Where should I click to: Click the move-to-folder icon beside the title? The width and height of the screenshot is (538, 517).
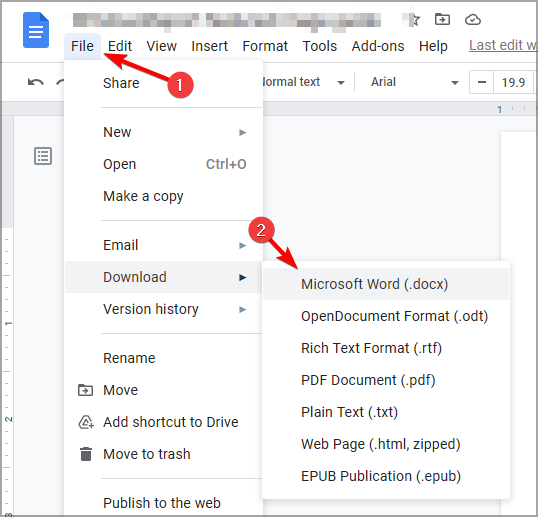pos(442,20)
